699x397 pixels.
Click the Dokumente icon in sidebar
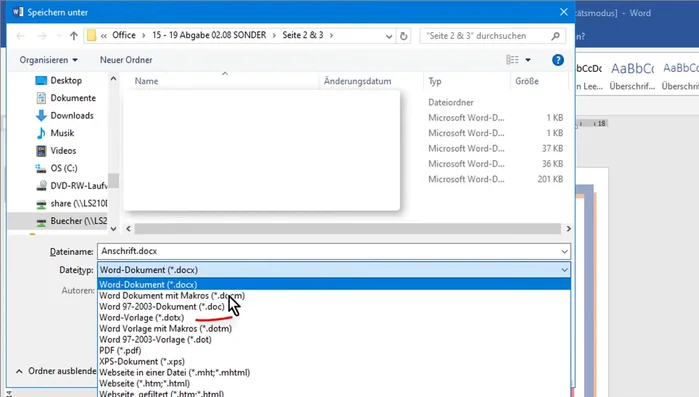41,98
